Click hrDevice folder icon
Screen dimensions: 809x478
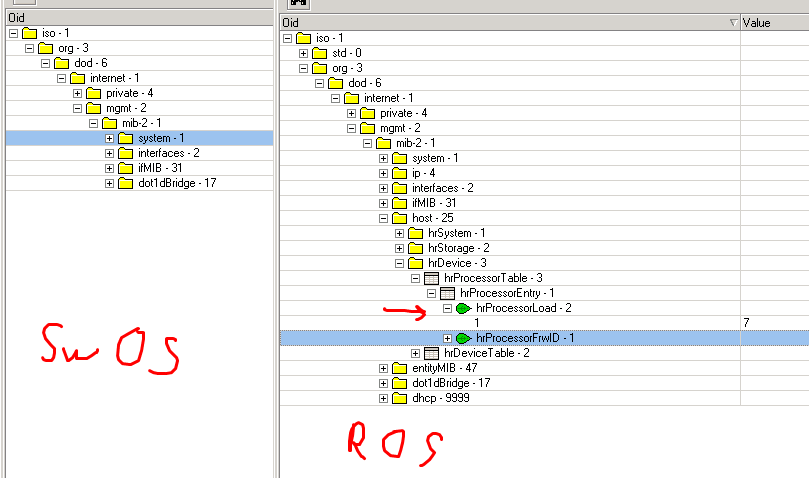coord(415,263)
